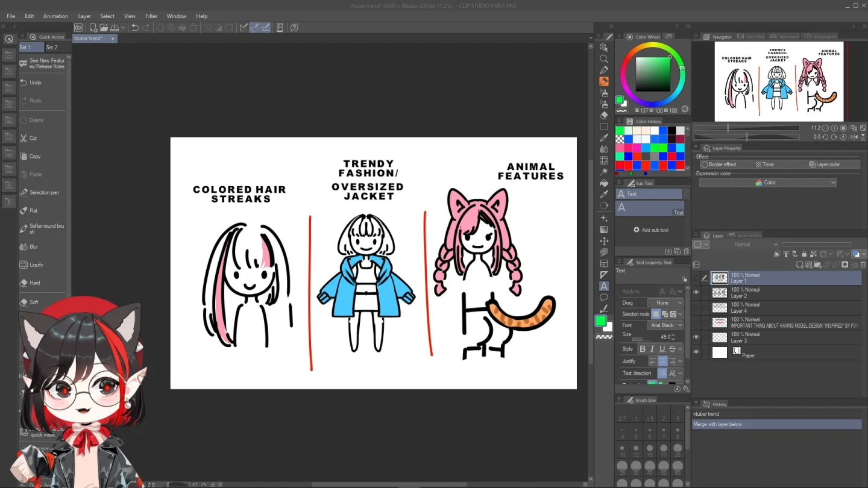
Task: Expand Style options chevron
Action: coord(680,349)
